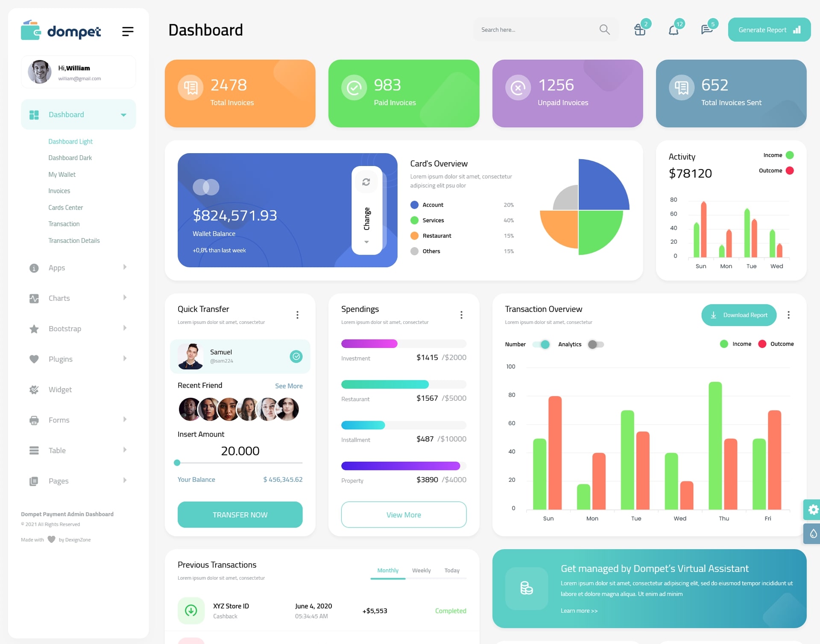Drag the Insert Amount transfer slider

177,464
